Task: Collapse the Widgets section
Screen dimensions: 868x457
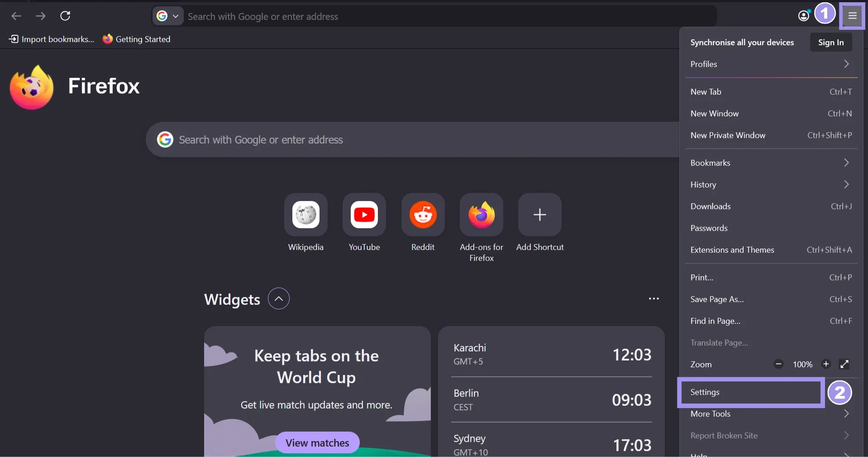Action: tap(279, 299)
